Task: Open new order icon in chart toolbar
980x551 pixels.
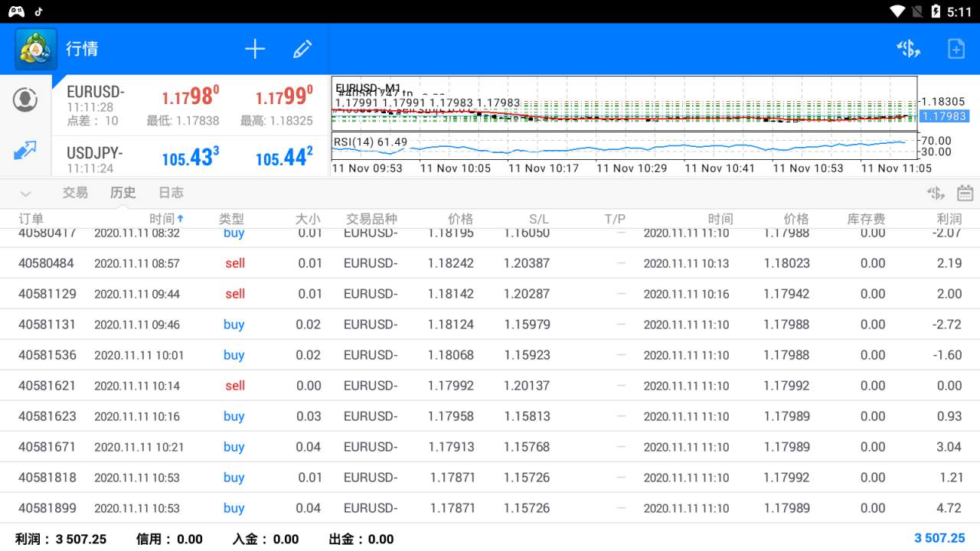Action: (909, 49)
